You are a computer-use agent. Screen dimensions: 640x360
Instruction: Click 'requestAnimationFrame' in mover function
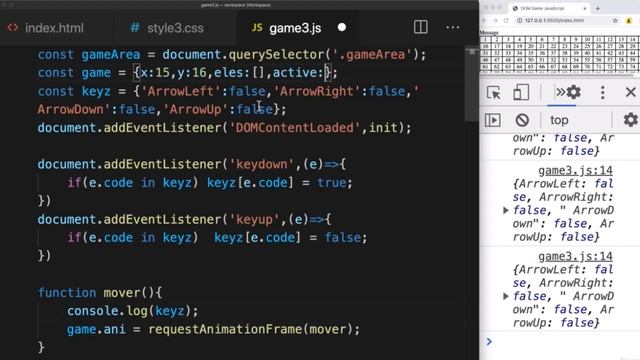(x=225, y=329)
